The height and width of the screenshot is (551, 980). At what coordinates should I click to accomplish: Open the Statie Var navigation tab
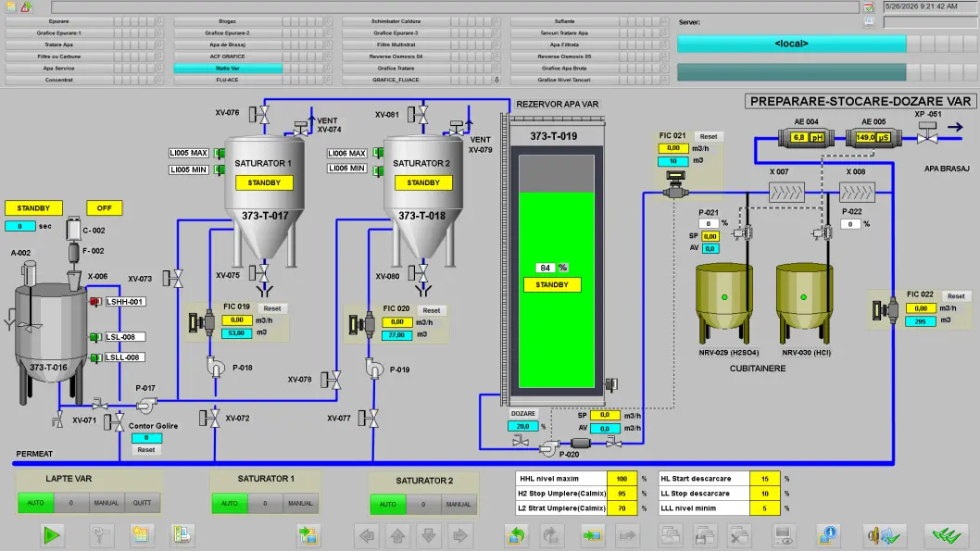[x=228, y=69]
